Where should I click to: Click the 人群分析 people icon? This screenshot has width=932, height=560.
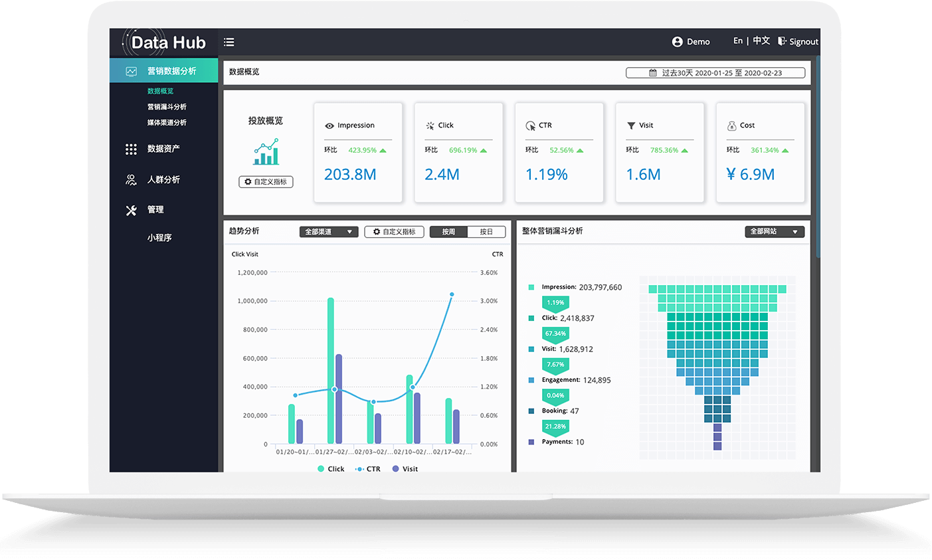[131, 180]
